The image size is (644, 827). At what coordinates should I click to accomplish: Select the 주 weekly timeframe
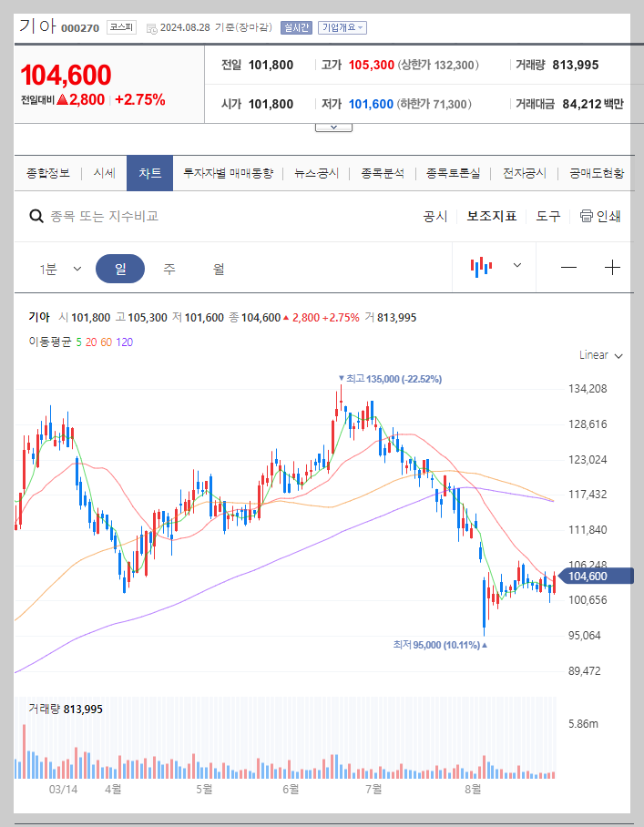tap(169, 267)
